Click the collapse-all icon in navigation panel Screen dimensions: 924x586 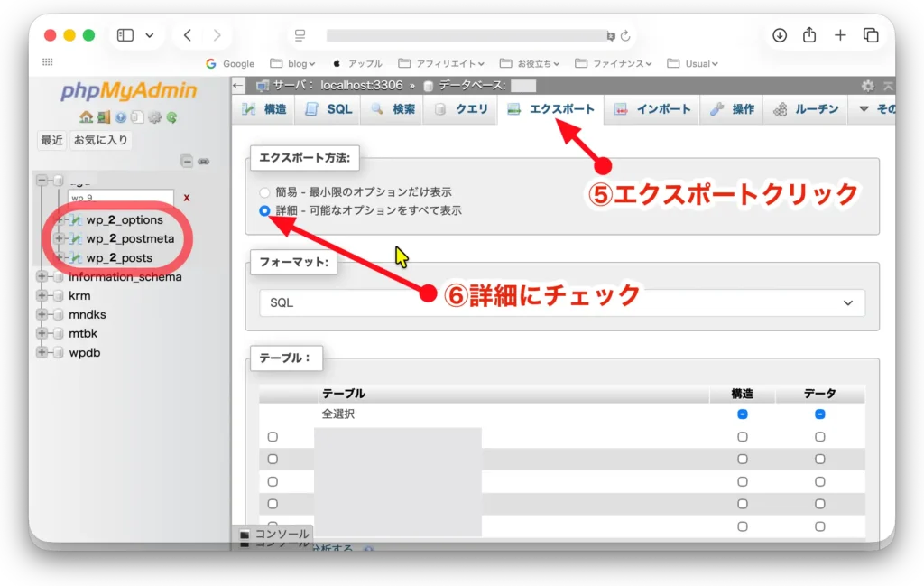pyautogui.click(x=187, y=162)
